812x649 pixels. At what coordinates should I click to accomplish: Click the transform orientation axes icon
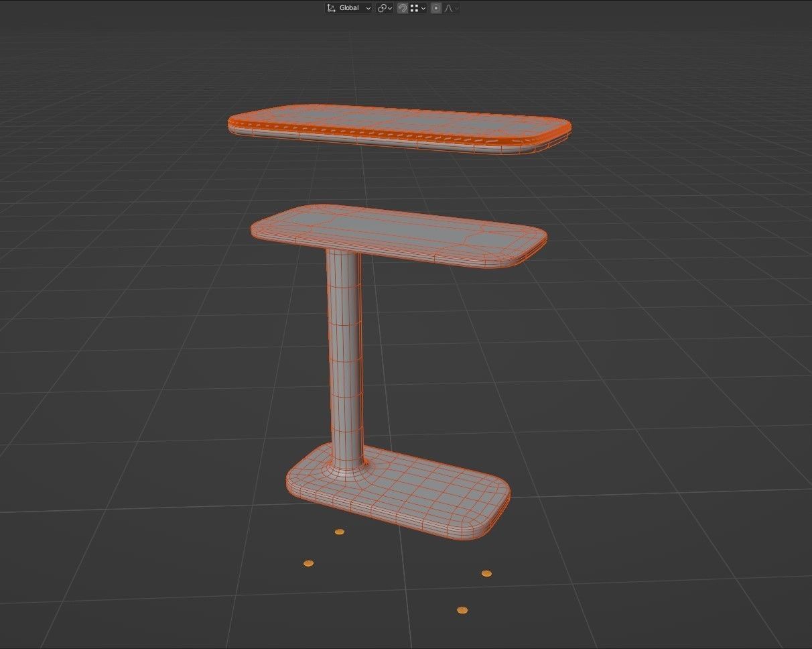(331, 7)
